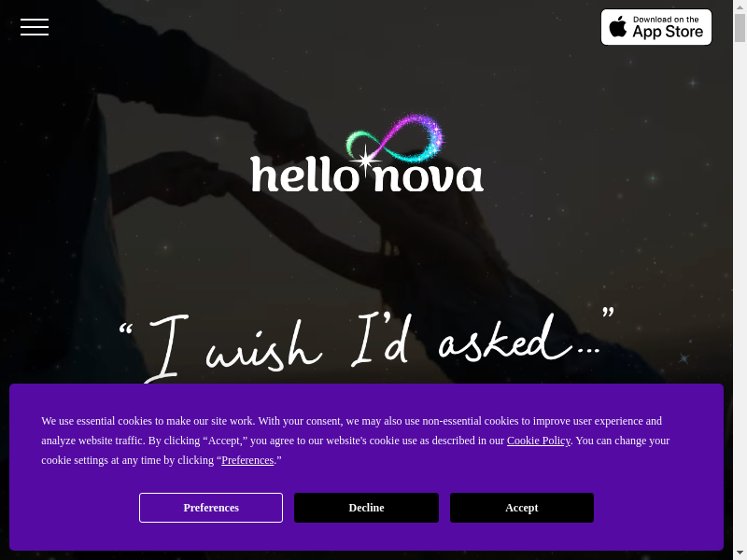Image resolution: width=747 pixels, height=560 pixels.
Task: Click the white star sparkle in the logo
Action: click(x=365, y=160)
